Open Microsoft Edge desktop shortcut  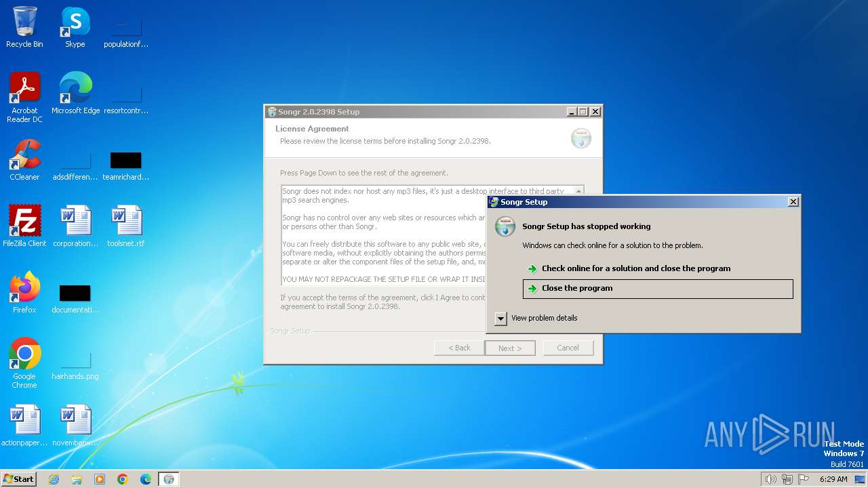(x=75, y=93)
